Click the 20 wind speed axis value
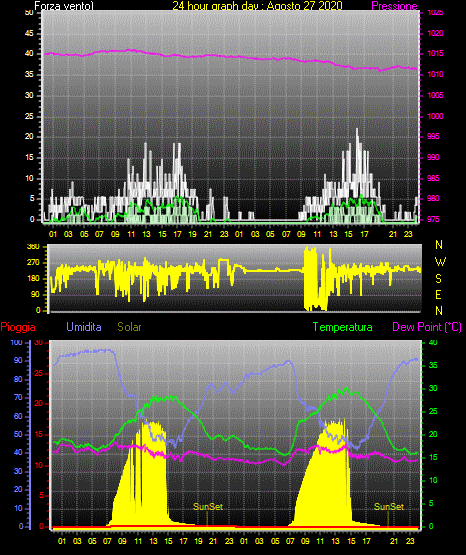This screenshot has width=466, height=555. (29, 137)
